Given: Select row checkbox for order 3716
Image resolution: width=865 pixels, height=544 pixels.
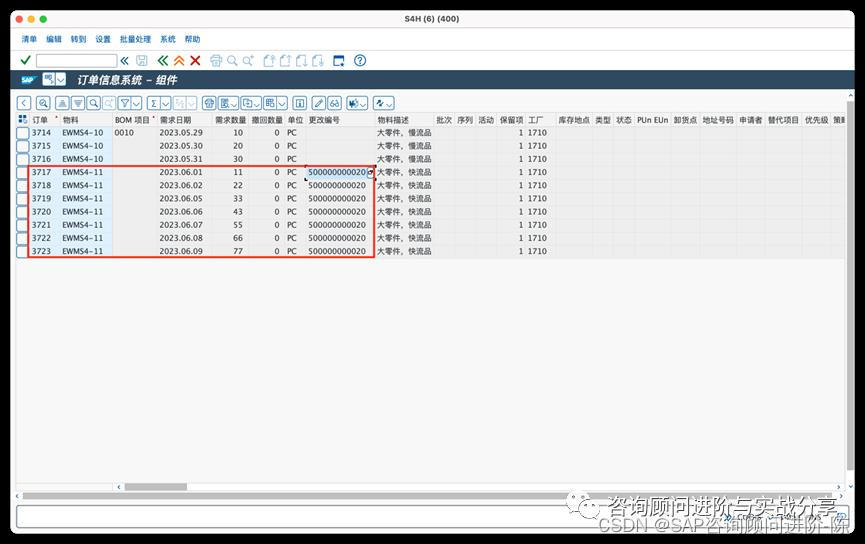Looking at the screenshot, I should 23,159.
